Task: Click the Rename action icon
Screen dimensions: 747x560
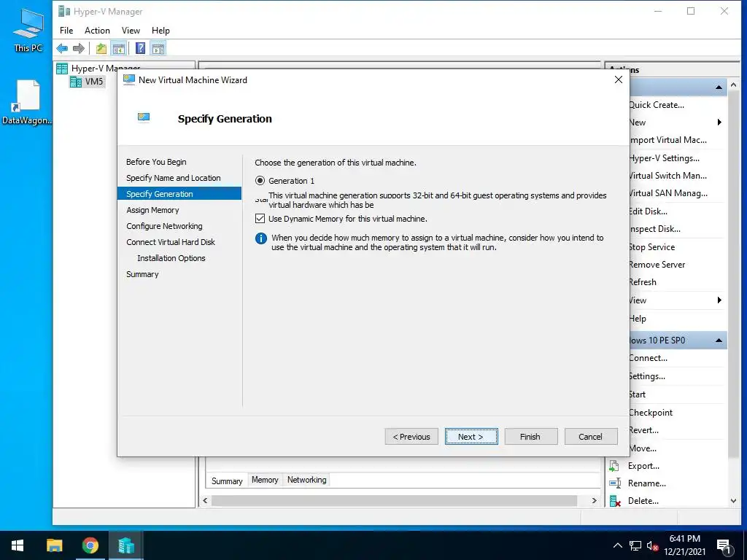Action: click(614, 483)
